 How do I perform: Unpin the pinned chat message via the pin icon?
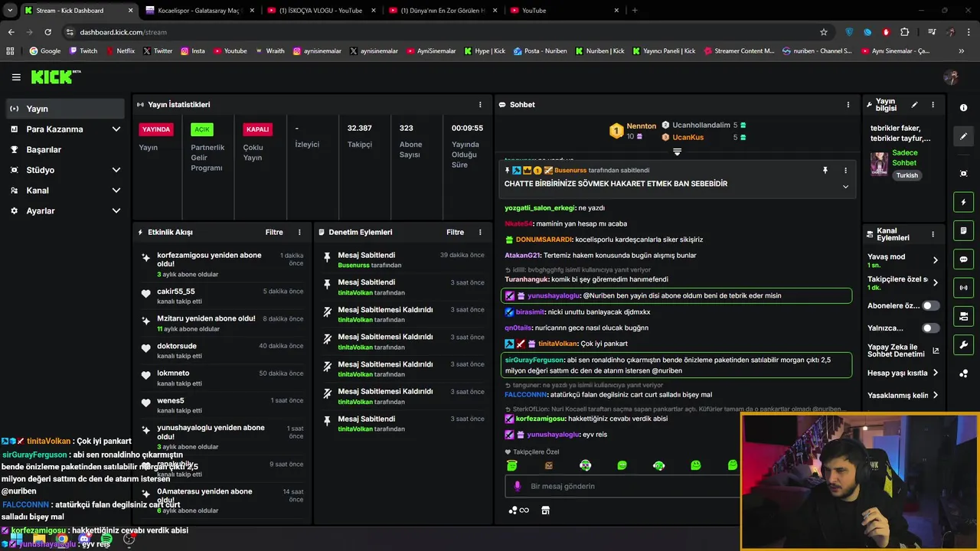click(825, 171)
